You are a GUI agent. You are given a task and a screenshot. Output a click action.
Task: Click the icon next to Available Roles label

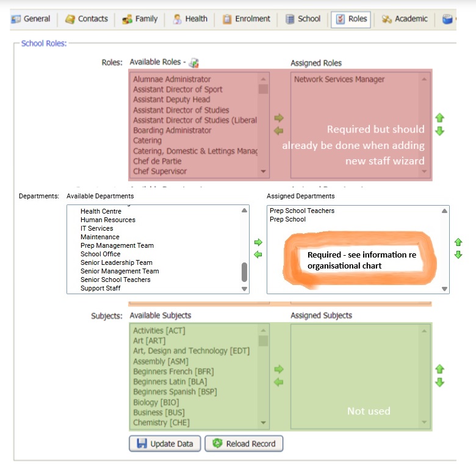point(194,63)
